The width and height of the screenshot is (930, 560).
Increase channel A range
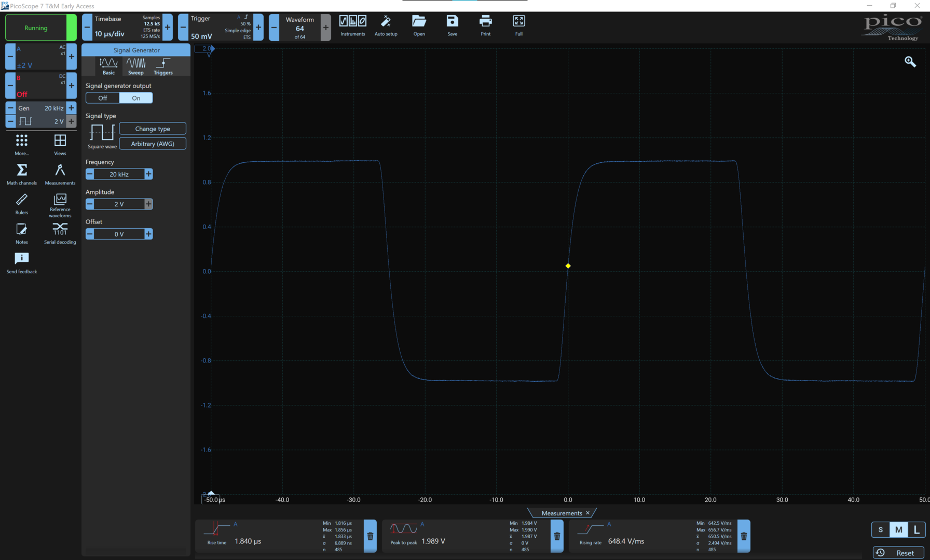(72, 57)
